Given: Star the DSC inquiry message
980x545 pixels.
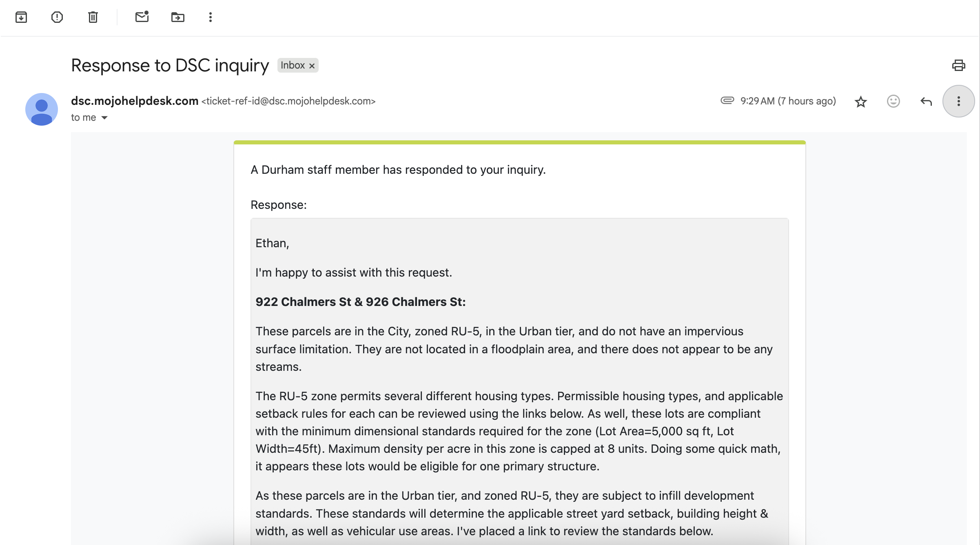Looking at the screenshot, I should (x=860, y=102).
